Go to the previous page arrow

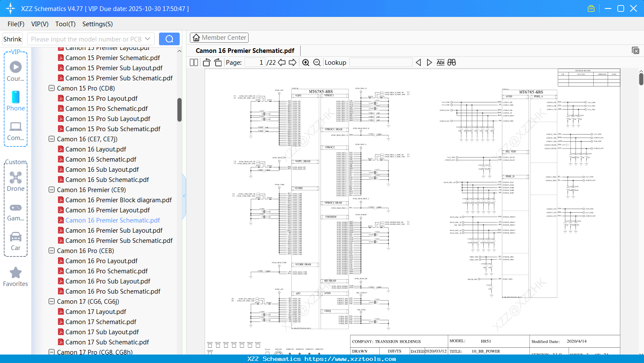click(282, 62)
